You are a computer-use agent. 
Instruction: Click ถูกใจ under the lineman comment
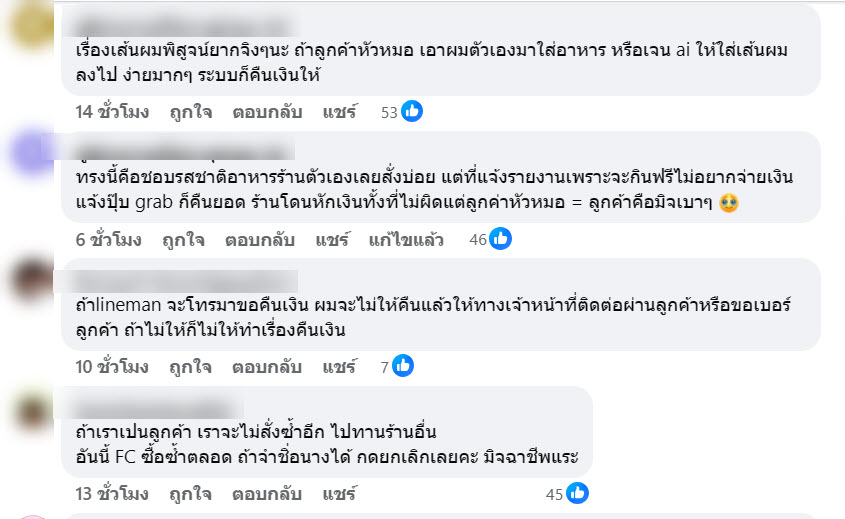pyautogui.click(x=190, y=366)
